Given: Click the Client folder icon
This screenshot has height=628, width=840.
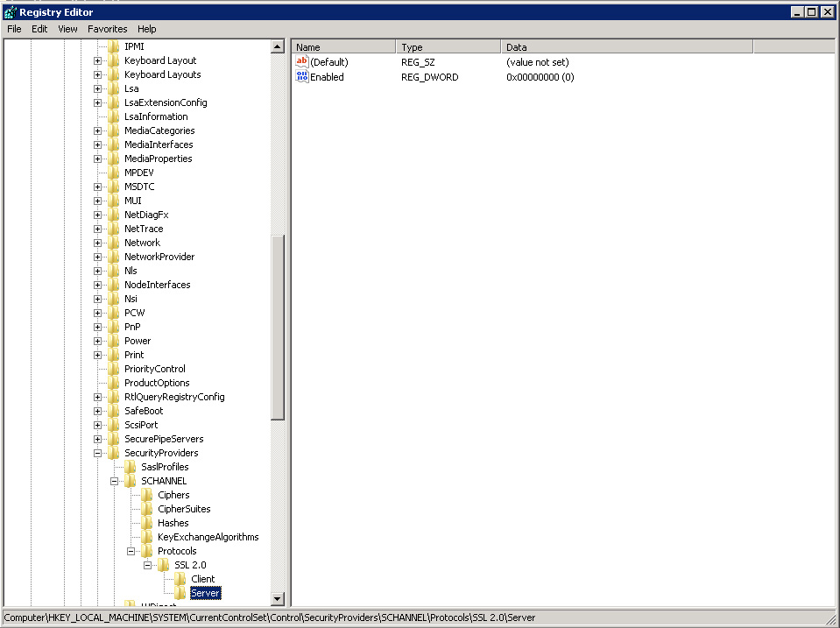Looking at the screenshot, I should click(x=180, y=579).
